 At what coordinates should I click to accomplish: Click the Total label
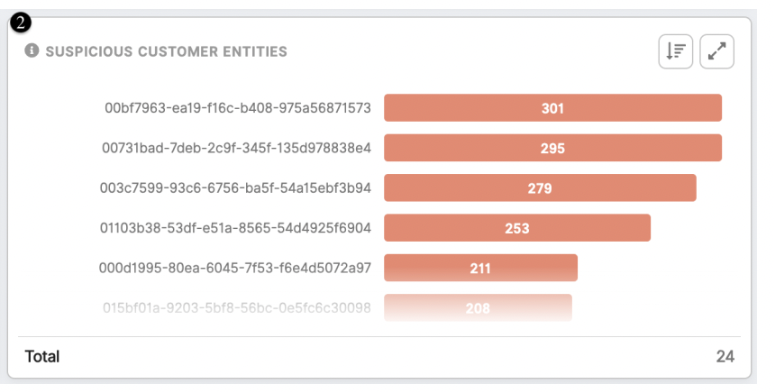pyautogui.click(x=42, y=356)
